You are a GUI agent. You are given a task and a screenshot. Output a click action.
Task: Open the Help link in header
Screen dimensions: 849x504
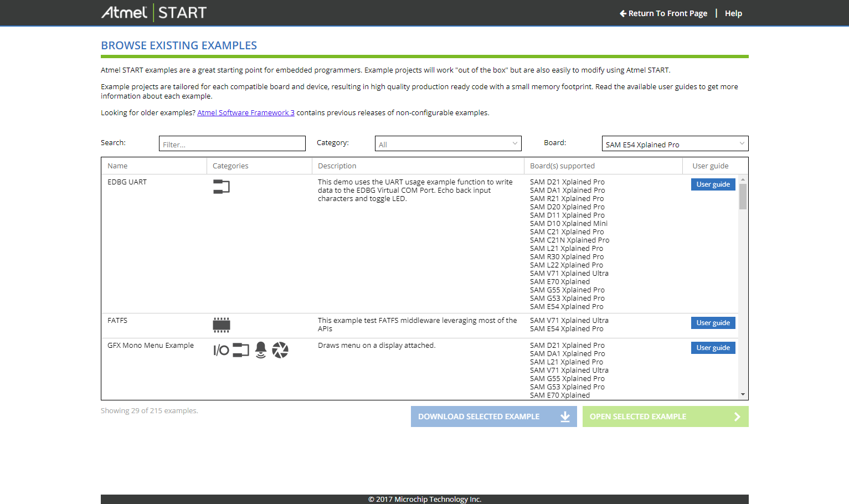coord(733,13)
